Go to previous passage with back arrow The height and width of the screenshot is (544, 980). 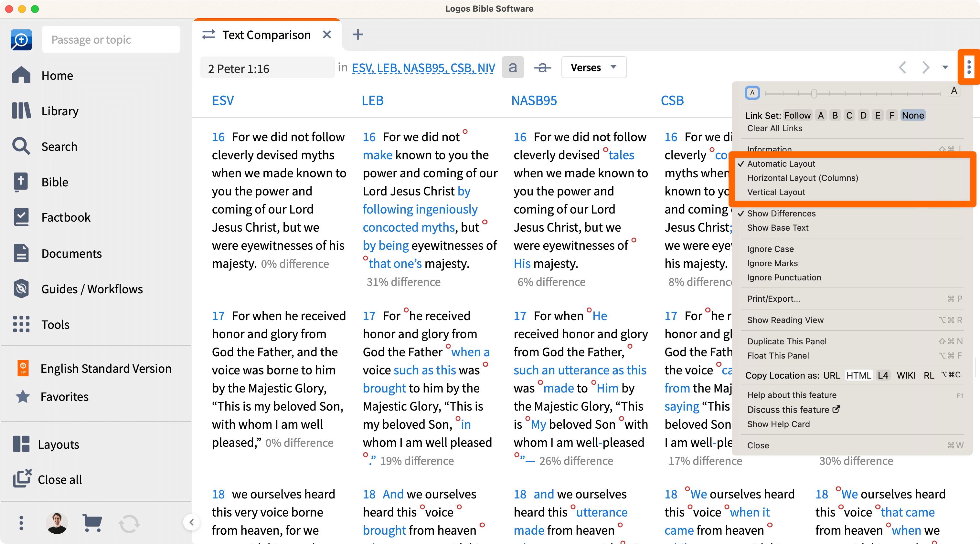coord(902,67)
